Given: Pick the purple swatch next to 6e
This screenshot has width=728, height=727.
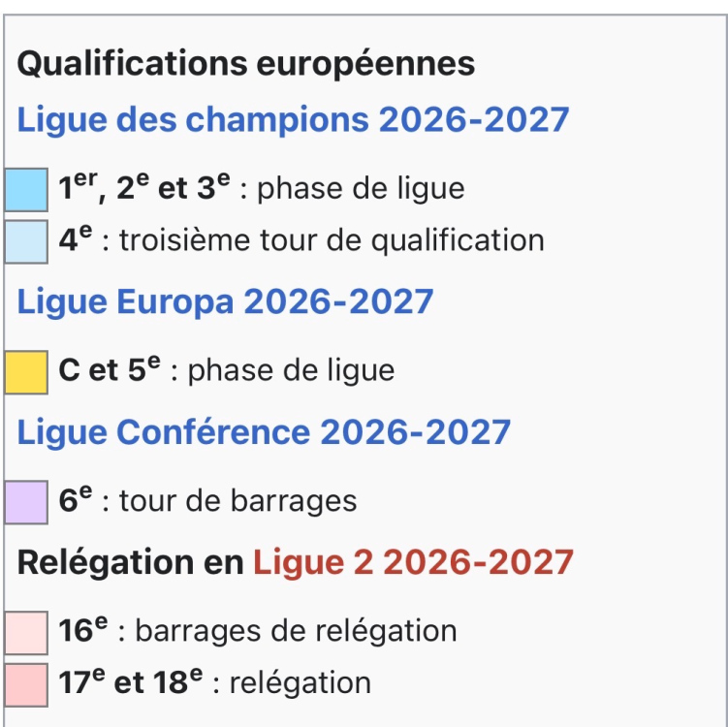Looking at the screenshot, I should click(26, 502).
